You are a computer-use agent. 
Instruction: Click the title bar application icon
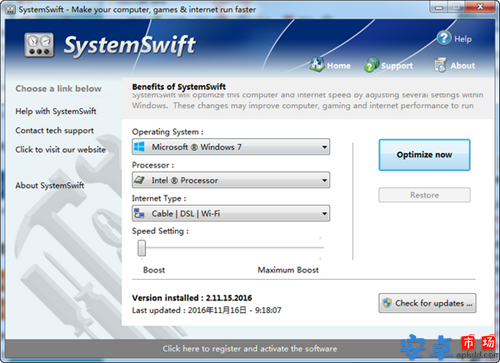click(11, 9)
